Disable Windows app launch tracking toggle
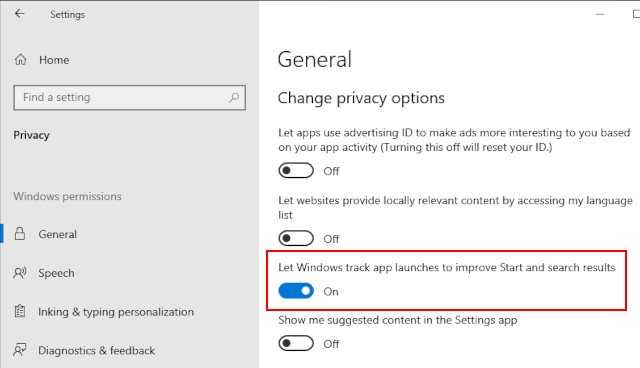The height and width of the screenshot is (368, 640). tap(296, 291)
